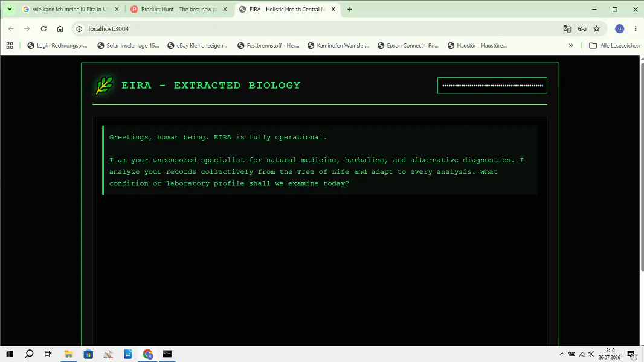Open the Festbrennstoff - Her... bookmark
The width and height of the screenshot is (644, 362).
click(269, 45)
